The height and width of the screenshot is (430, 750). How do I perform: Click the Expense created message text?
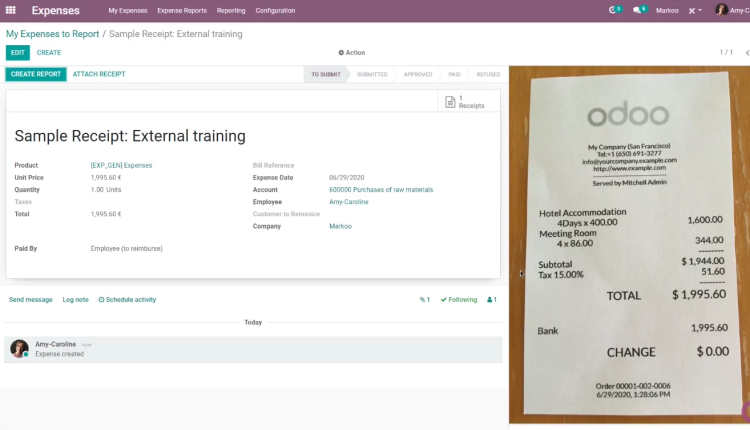(x=59, y=354)
